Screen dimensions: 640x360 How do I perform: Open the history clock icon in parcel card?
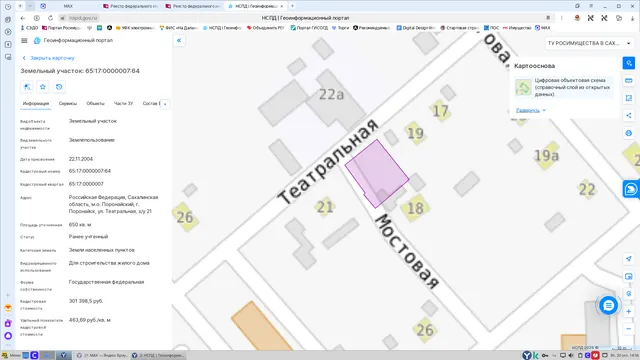click(x=59, y=87)
